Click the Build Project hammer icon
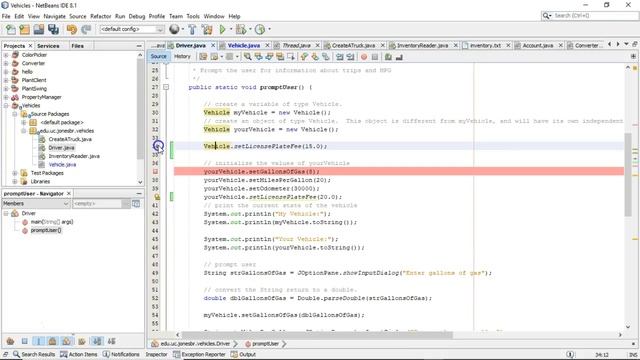640x360 pixels. (x=192, y=29)
